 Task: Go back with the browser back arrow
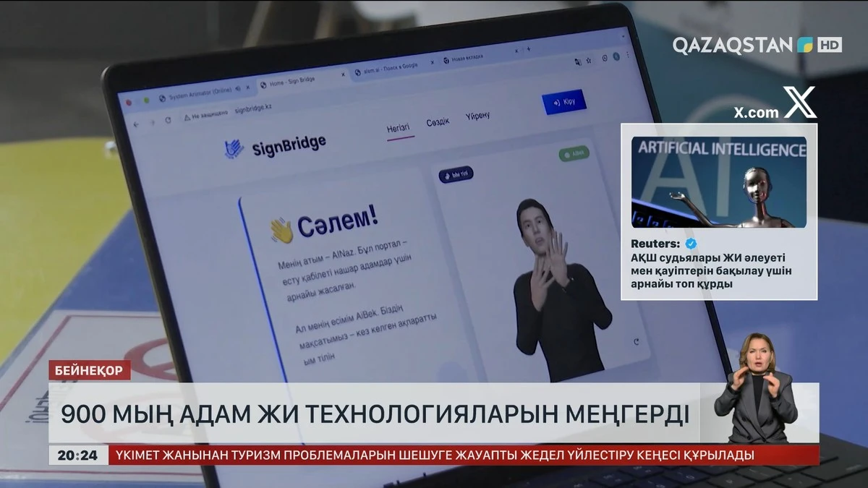point(135,124)
